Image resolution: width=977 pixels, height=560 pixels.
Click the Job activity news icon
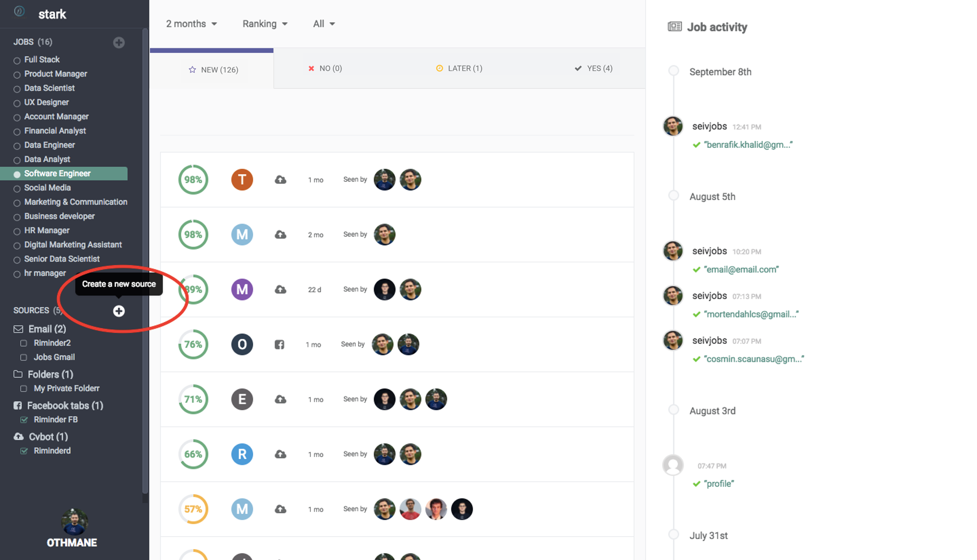(x=675, y=27)
